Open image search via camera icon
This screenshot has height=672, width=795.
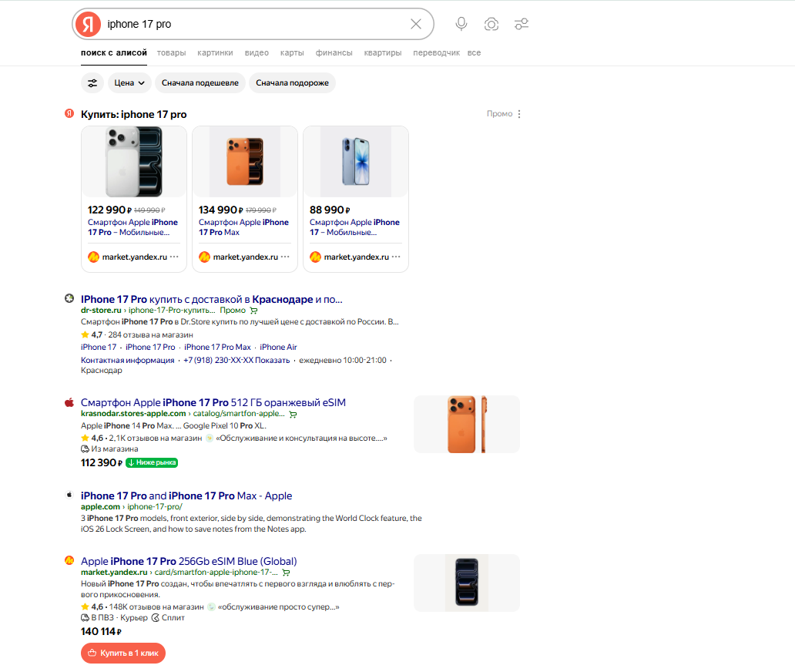click(491, 24)
